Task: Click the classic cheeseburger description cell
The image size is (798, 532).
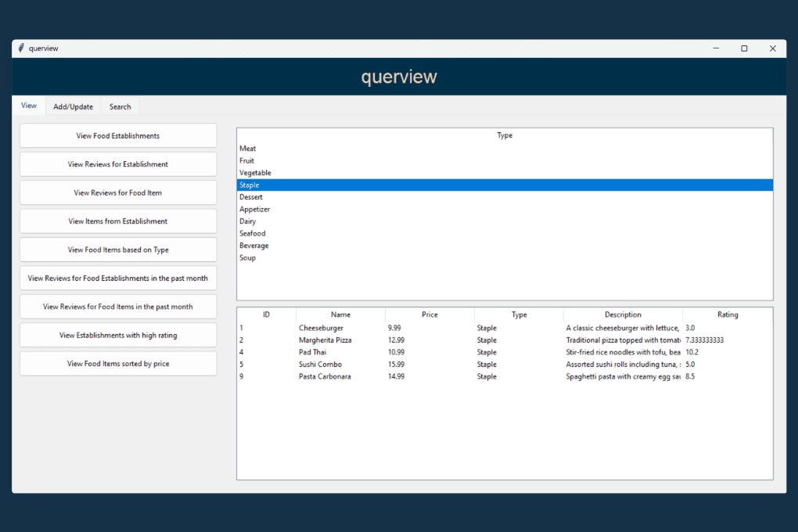Action: tap(623, 328)
